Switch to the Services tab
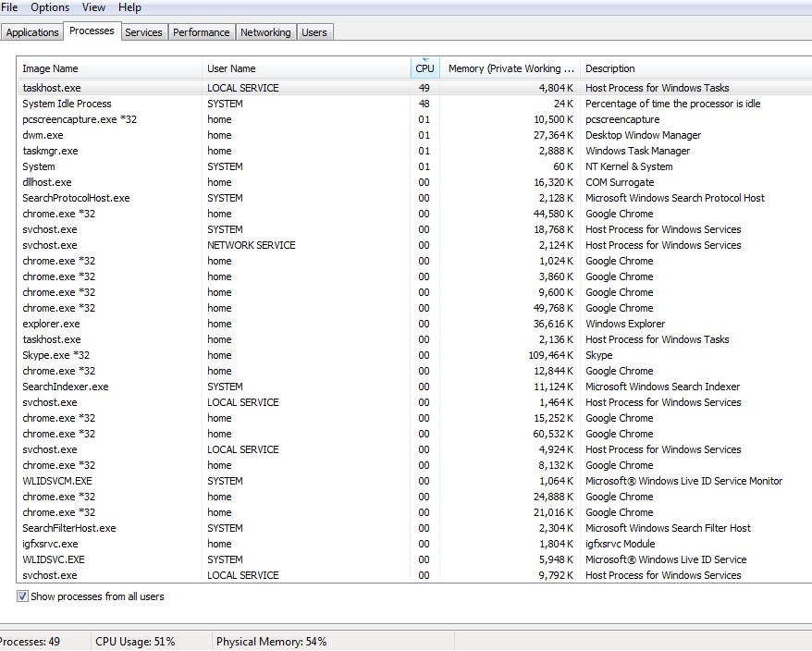This screenshot has width=812, height=651. pos(143,32)
